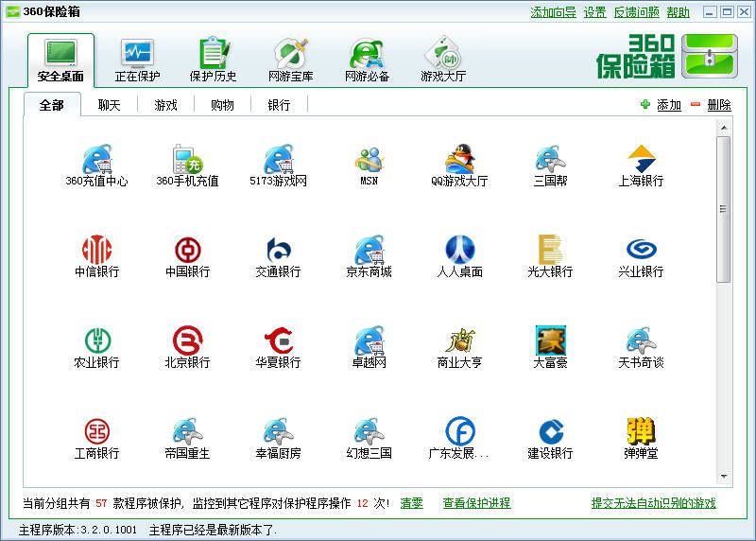
Task: Click the scrollbar down arrow
Action: click(x=724, y=477)
